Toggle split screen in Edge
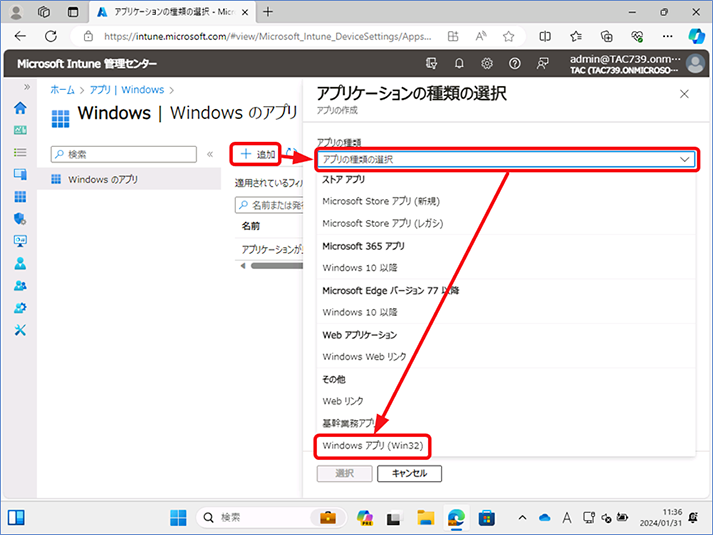The height and width of the screenshot is (535, 713). click(545, 36)
